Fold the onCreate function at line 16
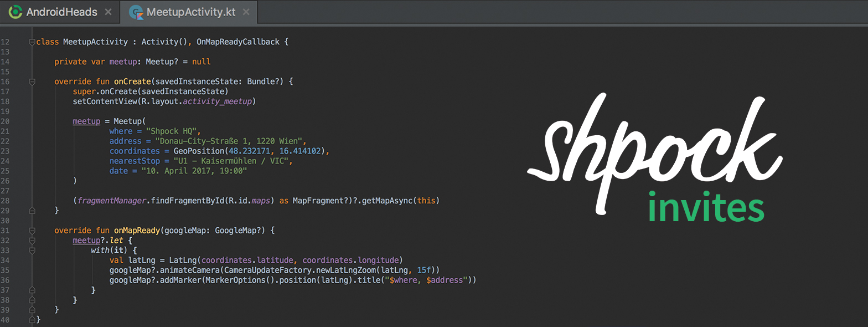Screen dimensions: 868x327 pyautogui.click(x=32, y=81)
